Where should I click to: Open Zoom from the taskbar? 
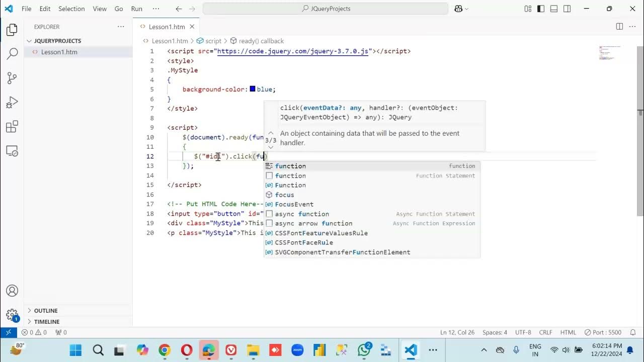tap(297, 350)
